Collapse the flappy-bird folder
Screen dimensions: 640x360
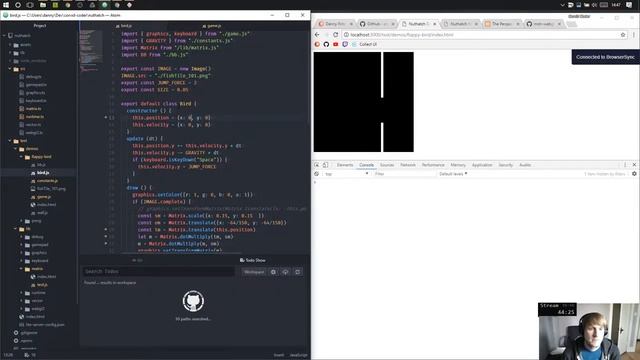[x=22, y=157]
